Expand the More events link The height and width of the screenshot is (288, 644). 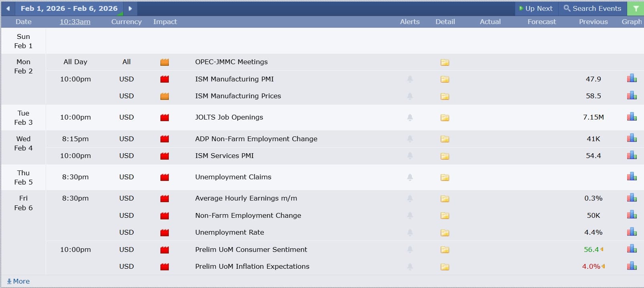coord(18,281)
